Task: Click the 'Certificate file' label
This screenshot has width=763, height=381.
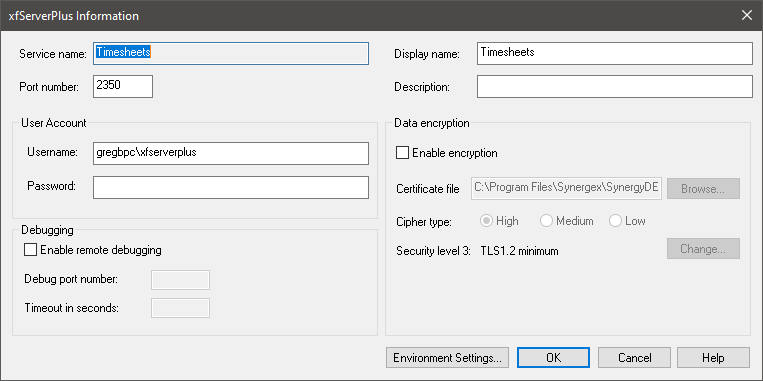Action: 428,189
